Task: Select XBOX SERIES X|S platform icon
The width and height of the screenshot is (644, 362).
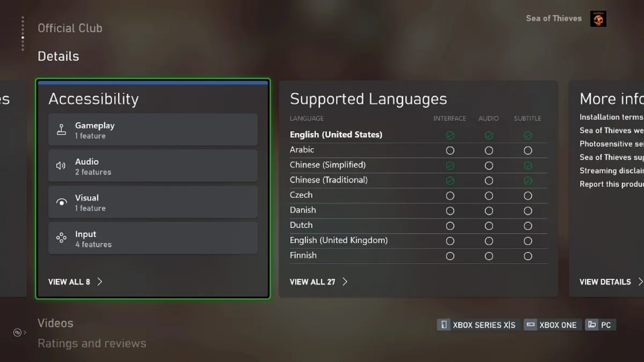Action: (444, 324)
